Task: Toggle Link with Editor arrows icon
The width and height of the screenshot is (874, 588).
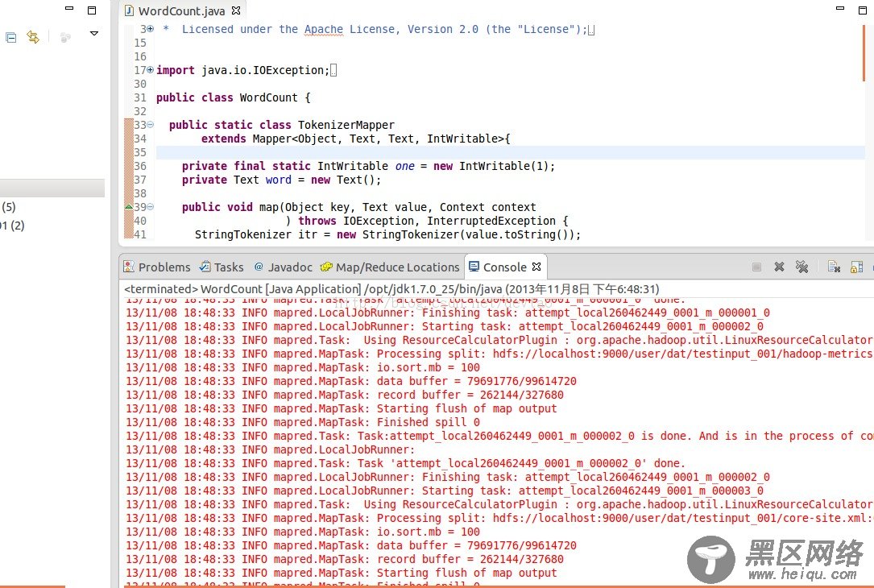Action: tap(34, 37)
